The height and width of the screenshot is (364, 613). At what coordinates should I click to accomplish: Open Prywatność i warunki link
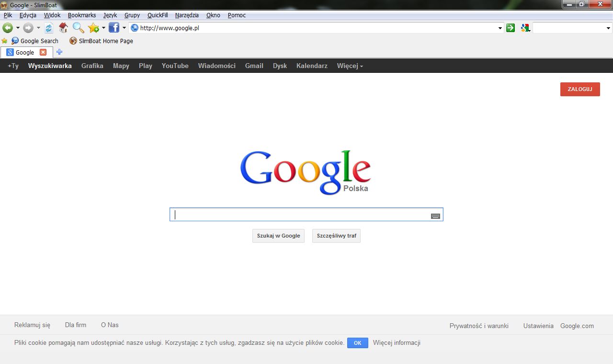coord(479,326)
